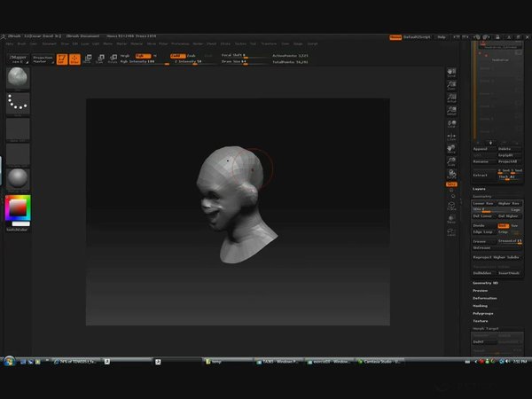The width and height of the screenshot is (532, 399).
Task: Click the Zoom canvas icon in right shelf
Action: 451,85
